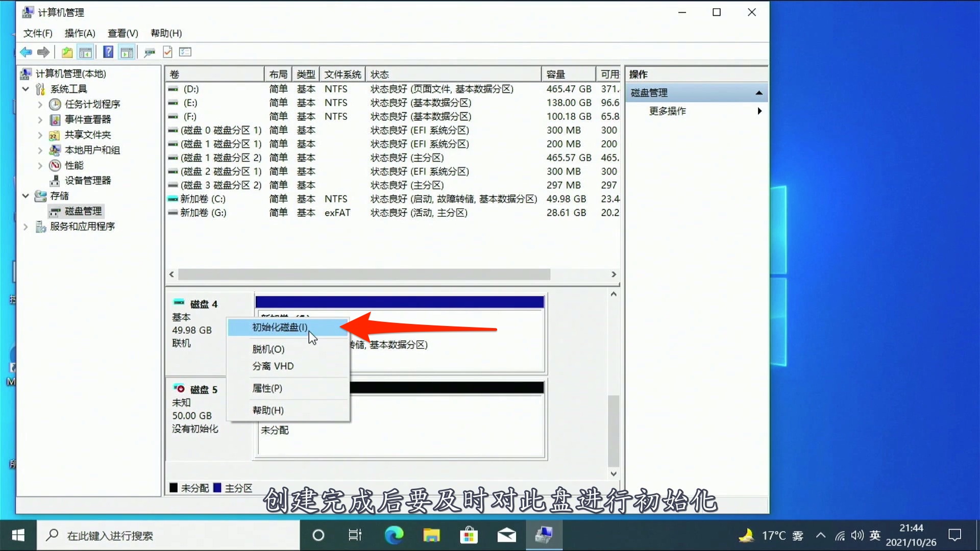Toggle the action pane visibility icon
The width and height of the screenshot is (980, 551).
pos(127,52)
